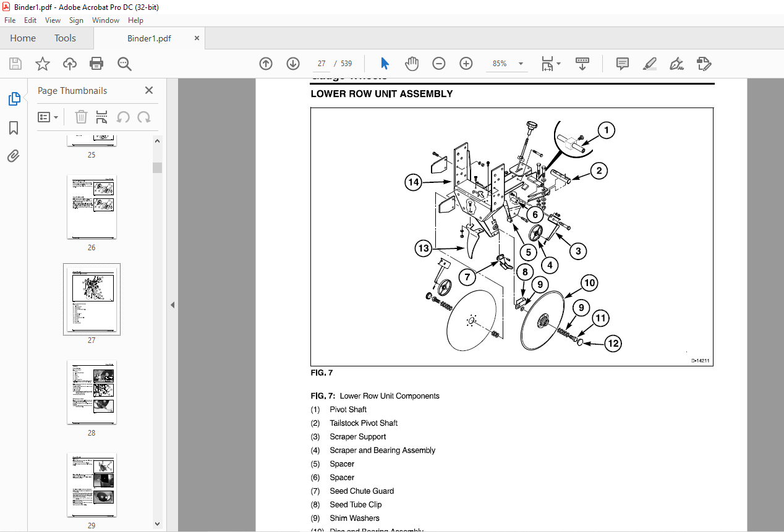The image size is (784, 532).
Task: Open the Help menu
Action: coord(135,20)
